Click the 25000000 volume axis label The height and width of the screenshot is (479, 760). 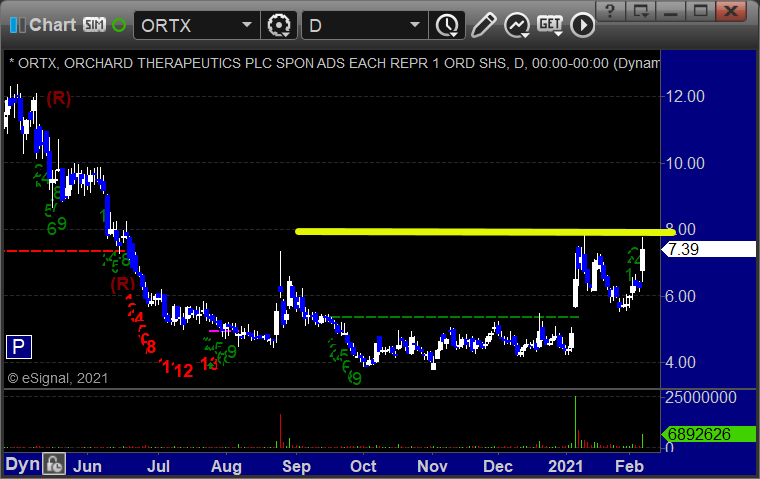(701, 398)
